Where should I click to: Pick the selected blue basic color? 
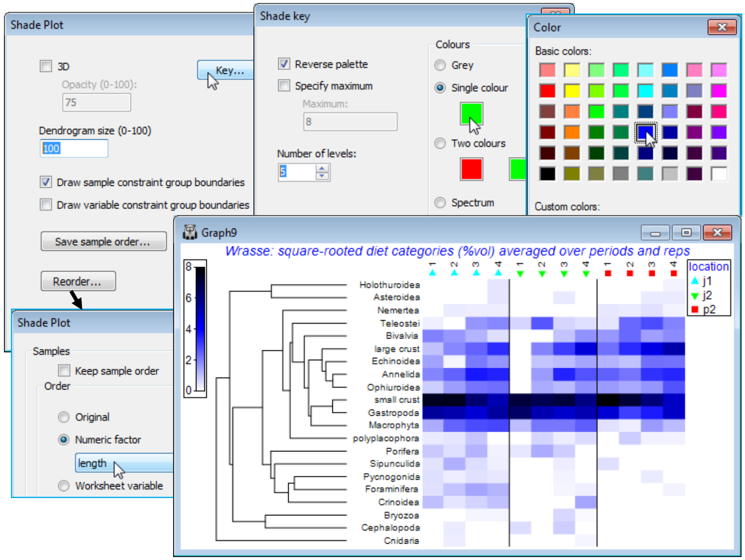point(645,132)
